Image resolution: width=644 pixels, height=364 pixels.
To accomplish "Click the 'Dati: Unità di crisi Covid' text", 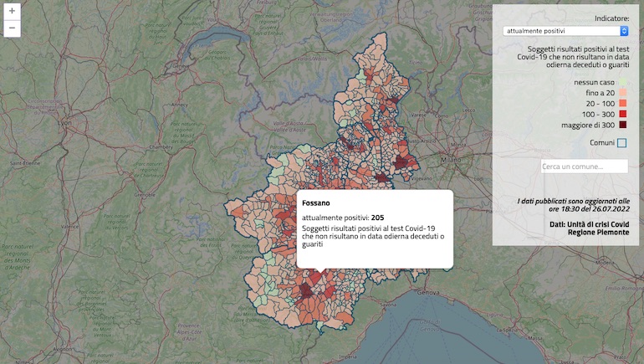I will coord(589,223).
